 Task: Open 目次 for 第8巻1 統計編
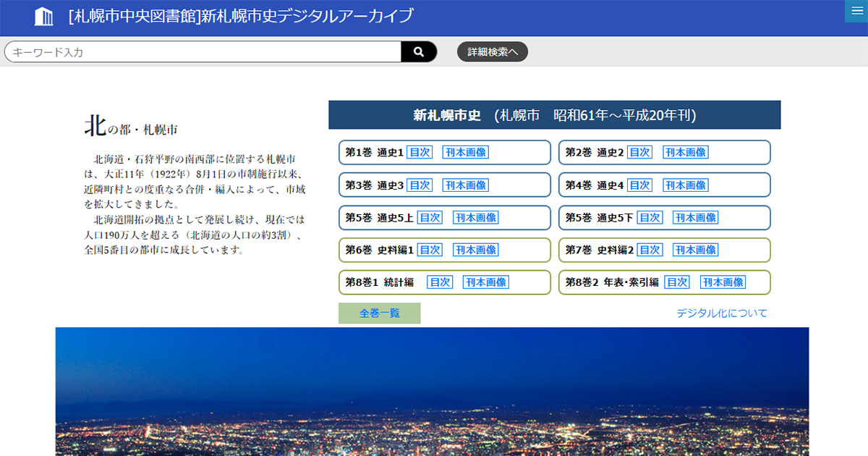(440, 282)
